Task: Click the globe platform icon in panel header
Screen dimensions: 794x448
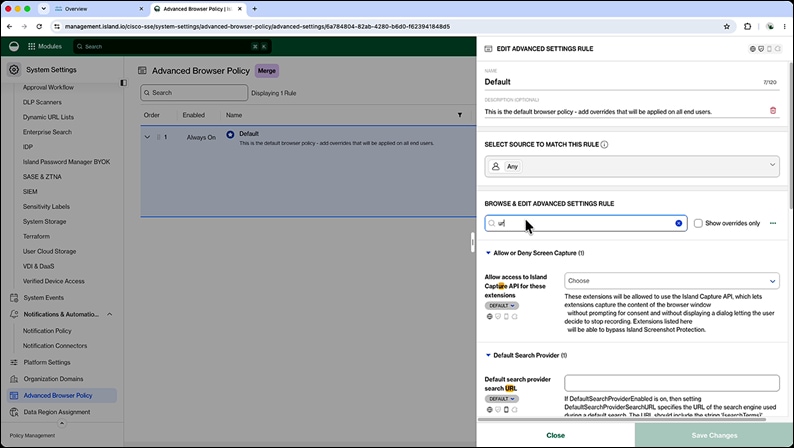Action: [x=752, y=49]
